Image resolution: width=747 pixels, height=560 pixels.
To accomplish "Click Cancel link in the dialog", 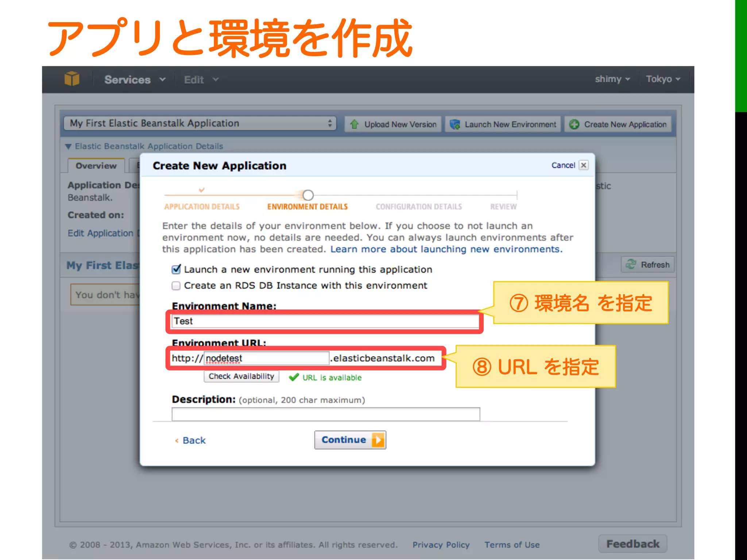I will click(563, 165).
